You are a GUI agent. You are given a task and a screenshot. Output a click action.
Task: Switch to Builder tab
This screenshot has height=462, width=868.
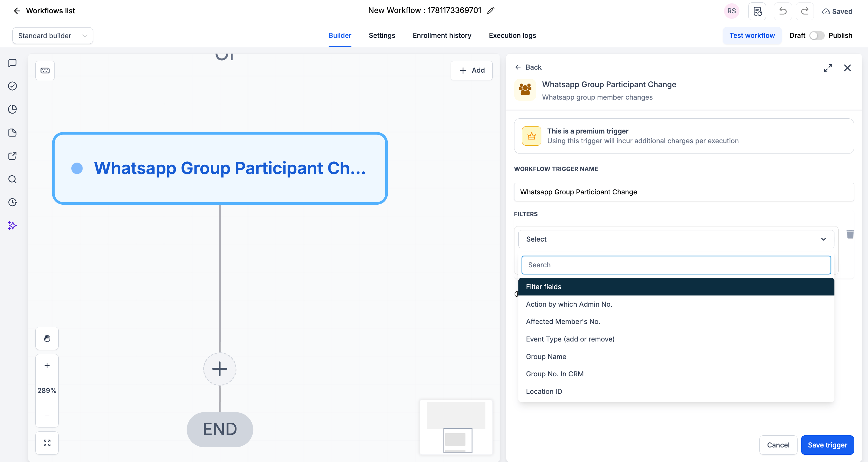340,35
